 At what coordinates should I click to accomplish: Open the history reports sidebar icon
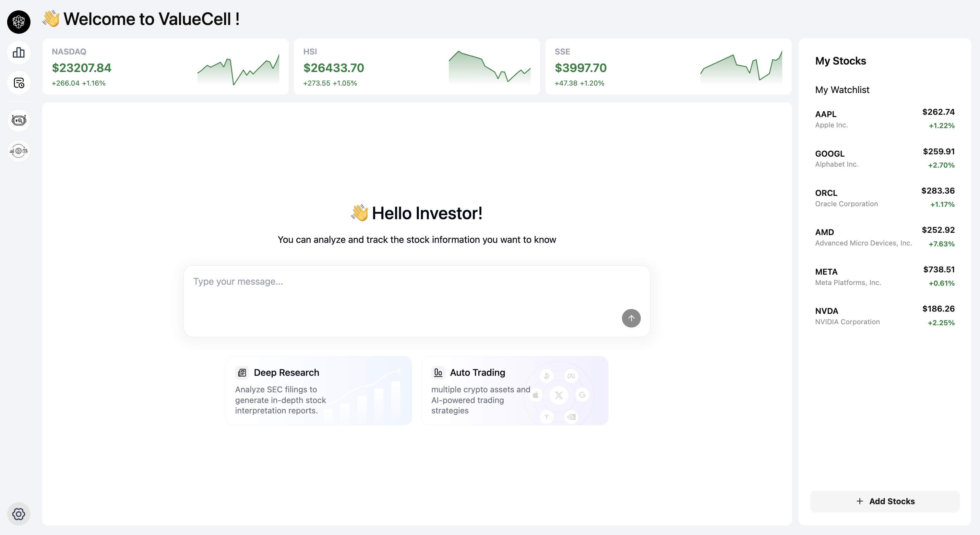pyautogui.click(x=18, y=82)
